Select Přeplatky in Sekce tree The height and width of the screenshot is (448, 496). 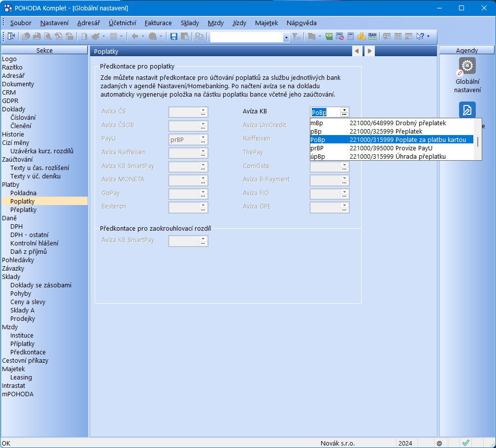(x=24, y=209)
